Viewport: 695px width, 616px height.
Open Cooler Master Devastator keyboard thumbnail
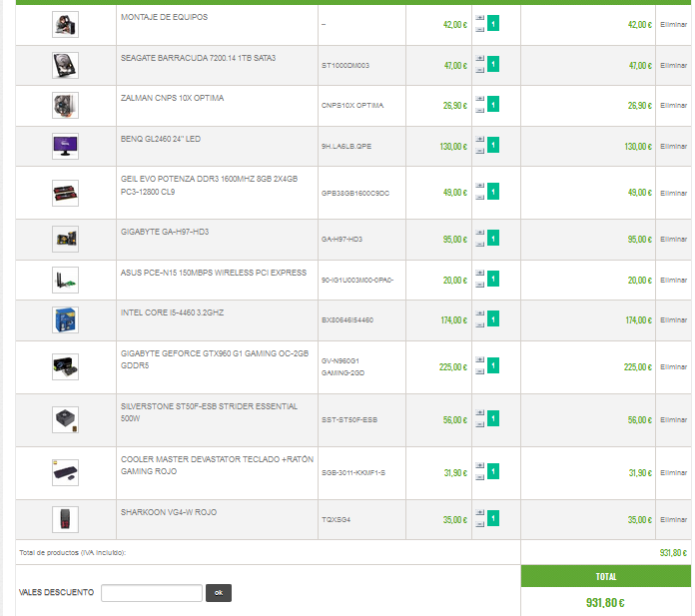(x=65, y=473)
